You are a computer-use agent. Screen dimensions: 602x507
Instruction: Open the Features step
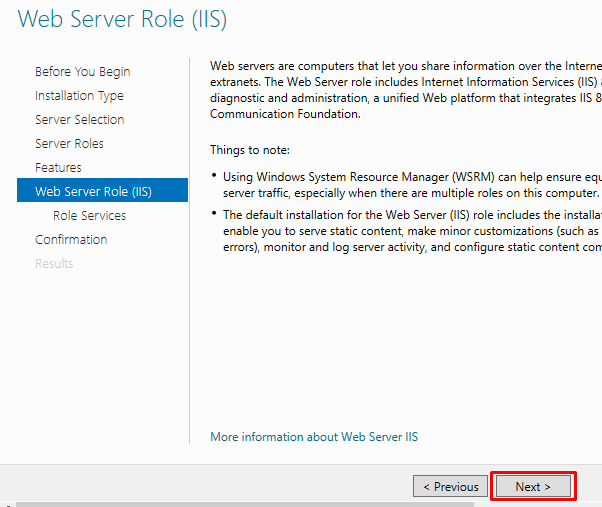[58, 167]
